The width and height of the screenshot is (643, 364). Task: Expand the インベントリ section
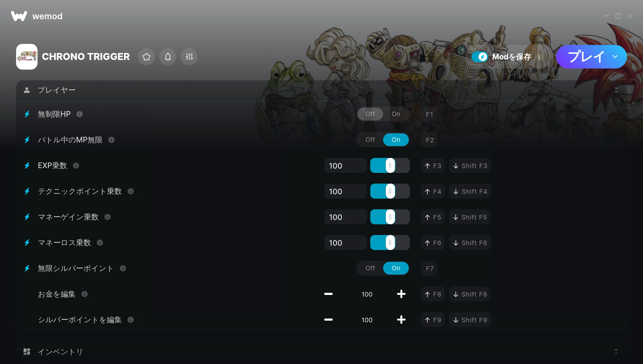tap(616, 352)
